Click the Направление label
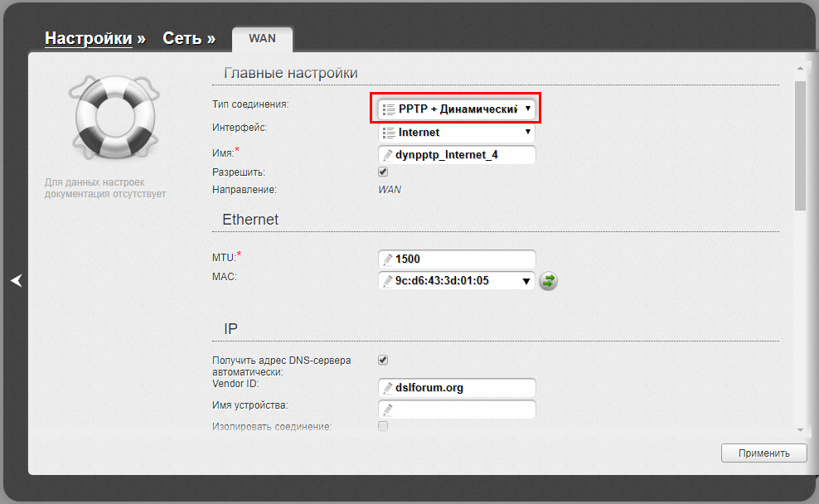The width and height of the screenshot is (819, 504). (x=244, y=190)
